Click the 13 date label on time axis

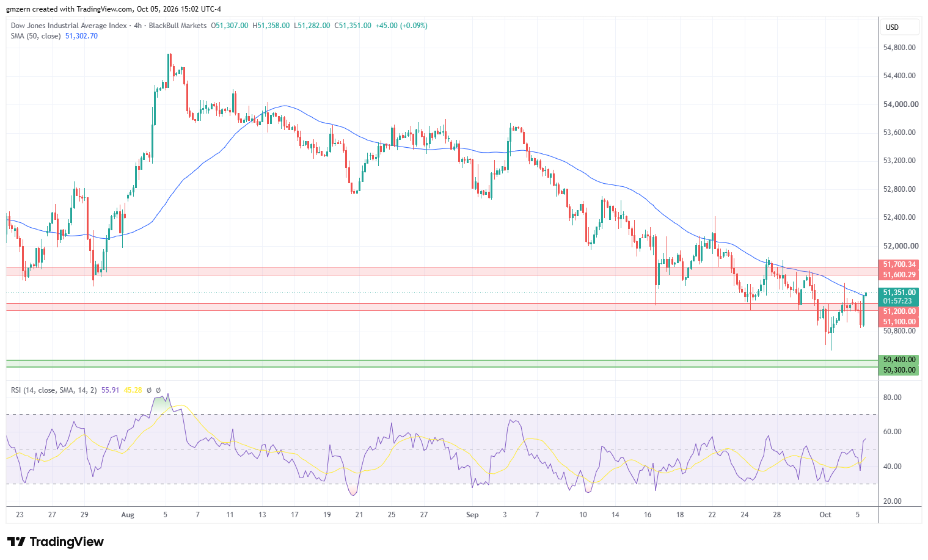(262, 515)
